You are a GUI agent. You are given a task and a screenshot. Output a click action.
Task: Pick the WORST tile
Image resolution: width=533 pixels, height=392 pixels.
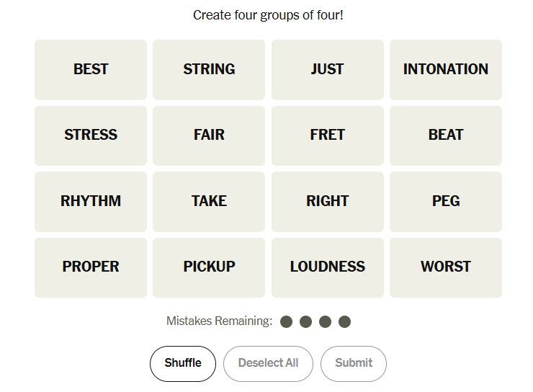coord(446,267)
